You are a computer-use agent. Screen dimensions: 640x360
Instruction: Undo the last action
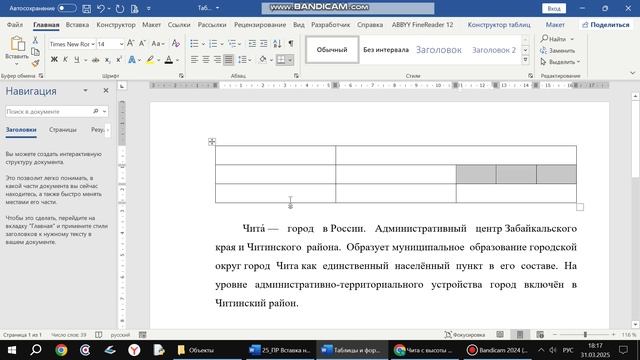tap(100, 8)
